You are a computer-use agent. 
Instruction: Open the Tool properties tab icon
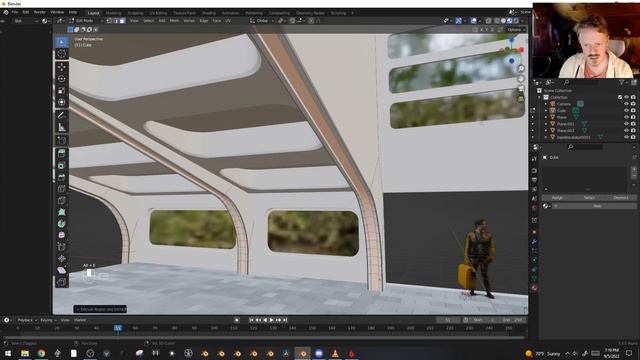click(x=534, y=159)
